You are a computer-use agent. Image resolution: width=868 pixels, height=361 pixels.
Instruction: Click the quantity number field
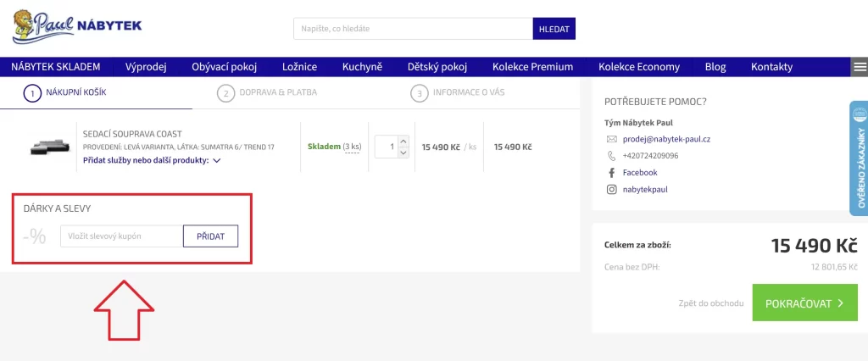tap(387, 147)
